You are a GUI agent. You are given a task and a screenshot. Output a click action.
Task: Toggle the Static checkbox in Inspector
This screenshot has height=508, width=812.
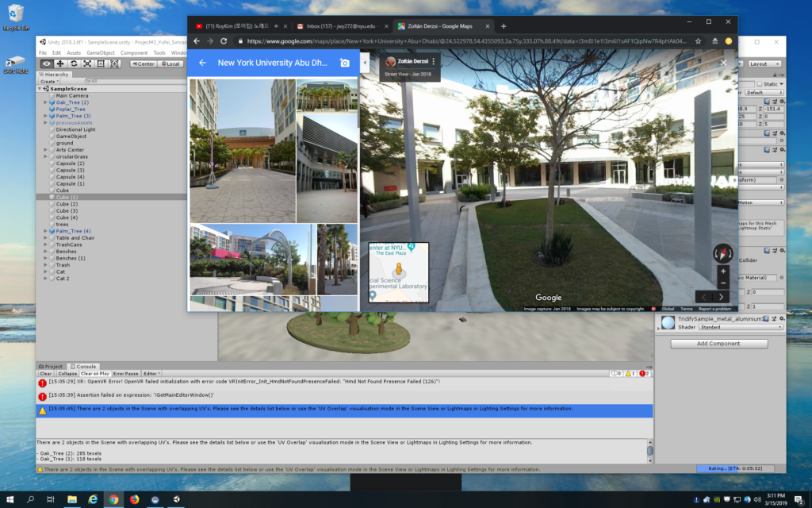(x=760, y=84)
